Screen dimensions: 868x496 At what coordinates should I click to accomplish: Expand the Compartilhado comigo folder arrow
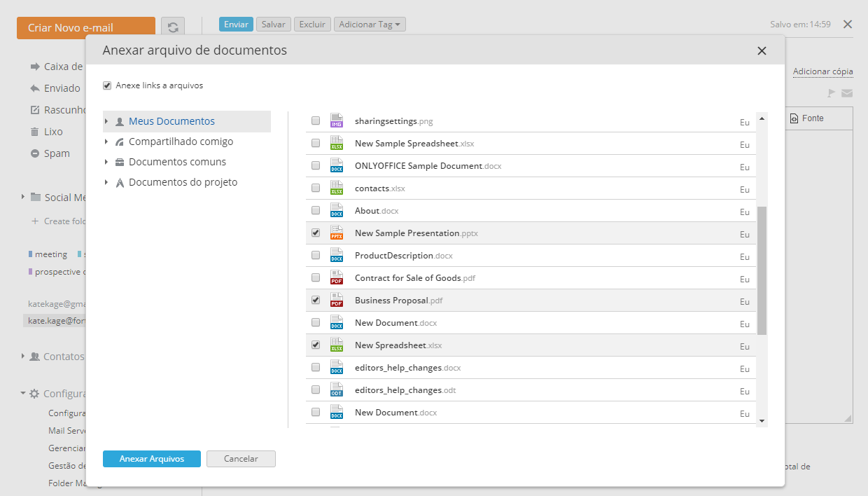[106, 142]
